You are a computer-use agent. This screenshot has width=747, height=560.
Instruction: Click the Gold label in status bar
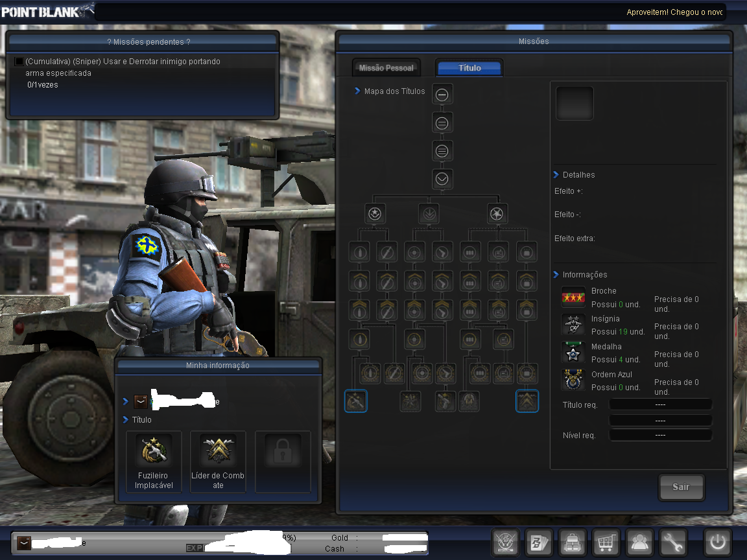340,537
